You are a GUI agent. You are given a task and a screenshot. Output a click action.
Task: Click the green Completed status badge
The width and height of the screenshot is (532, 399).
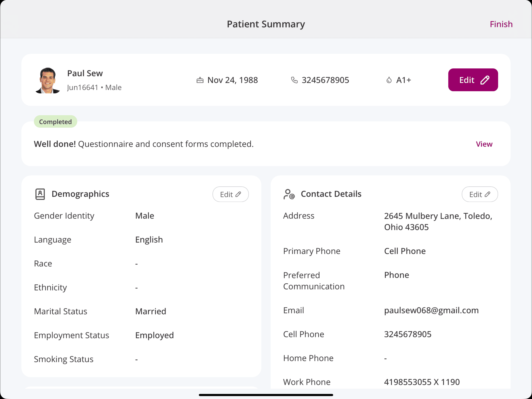click(x=55, y=122)
